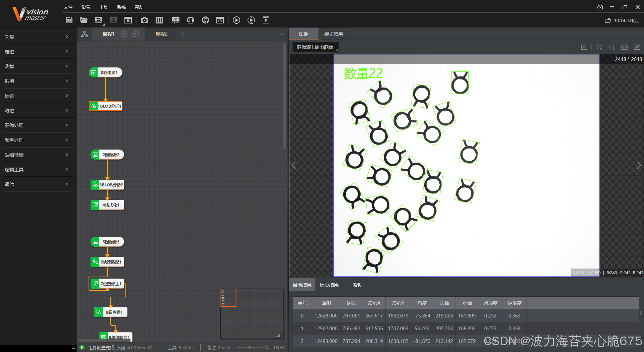Click the save solution icon in toolbar
Screen dimensions: 644x352
[x=69, y=20]
